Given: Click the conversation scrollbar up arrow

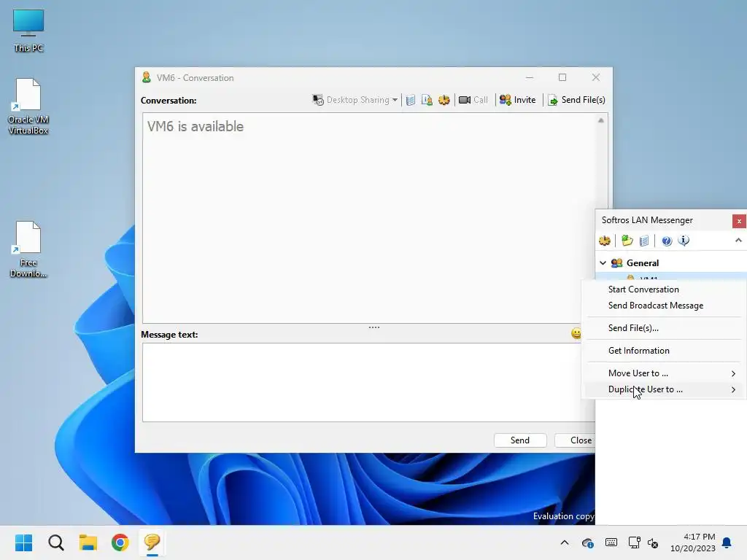Looking at the screenshot, I should click(x=601, y=120).
